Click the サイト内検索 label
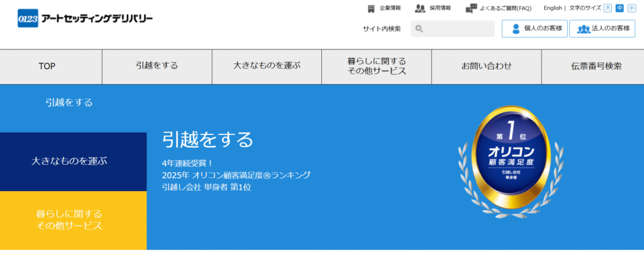 (x=382, y=29)
